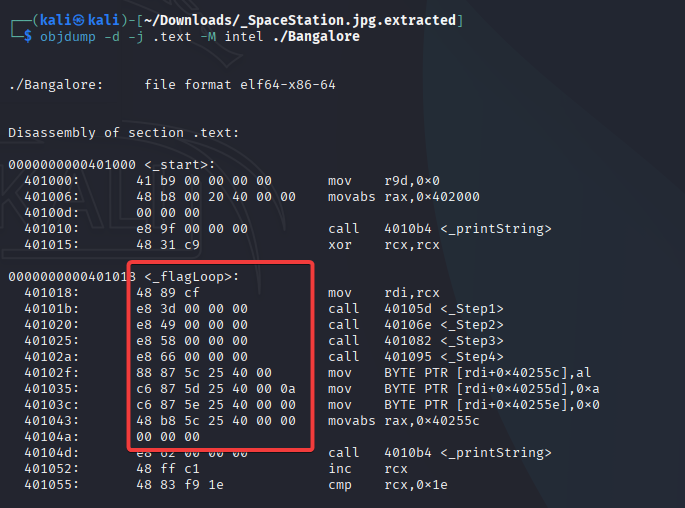Click the movabs rax,0x402000 instruction
The width and height of the screenshot is (685, 508).
(x=404, y=197)
